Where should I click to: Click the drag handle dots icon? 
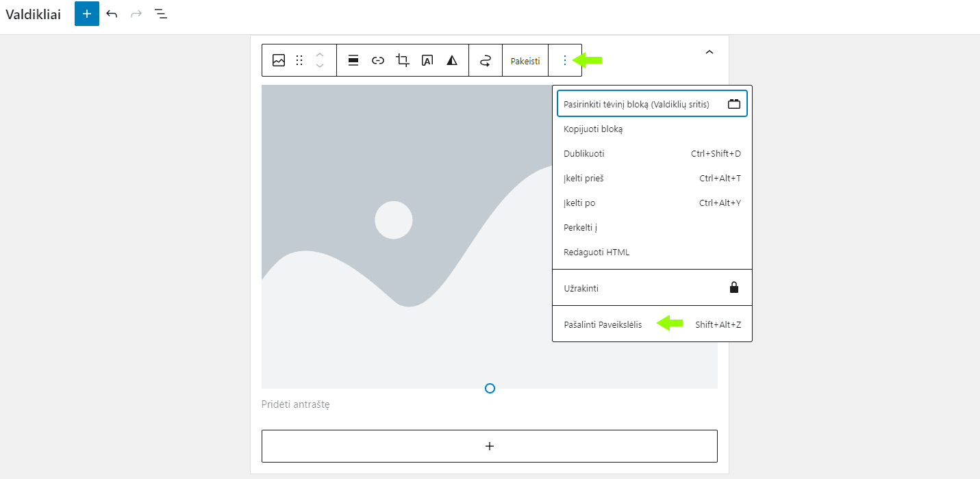point(299,60)
